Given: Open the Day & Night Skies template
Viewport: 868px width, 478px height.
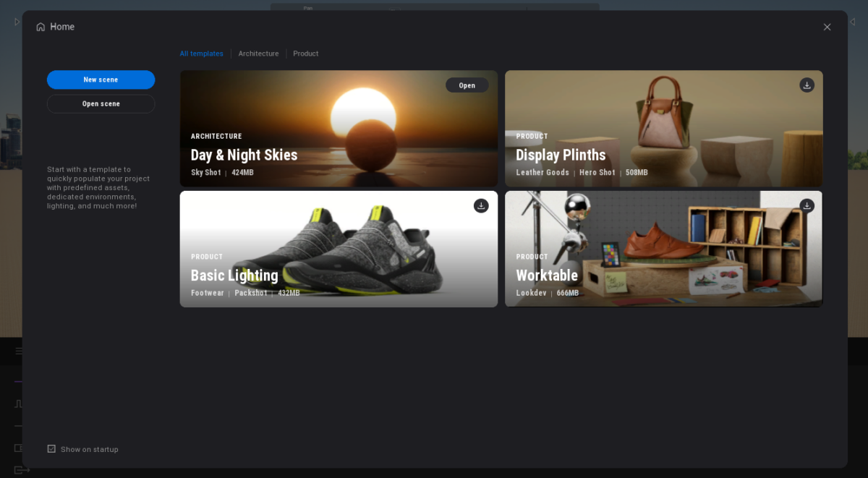Looking at the screenshot, I should tap(467, 85).
